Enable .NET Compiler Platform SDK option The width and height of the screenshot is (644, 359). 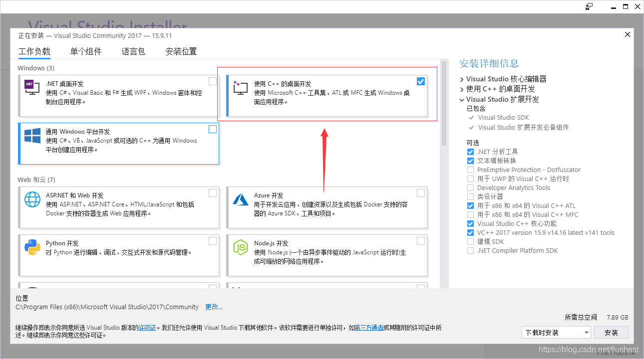(470, 250)
